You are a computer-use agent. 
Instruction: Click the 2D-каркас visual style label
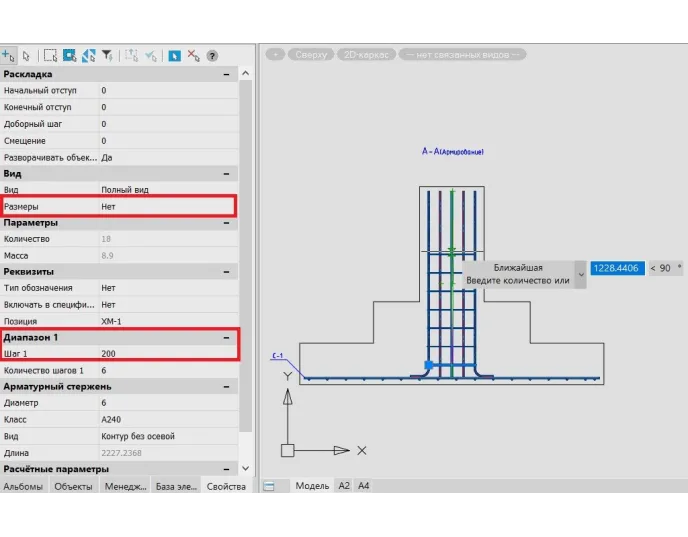(366, 54)
